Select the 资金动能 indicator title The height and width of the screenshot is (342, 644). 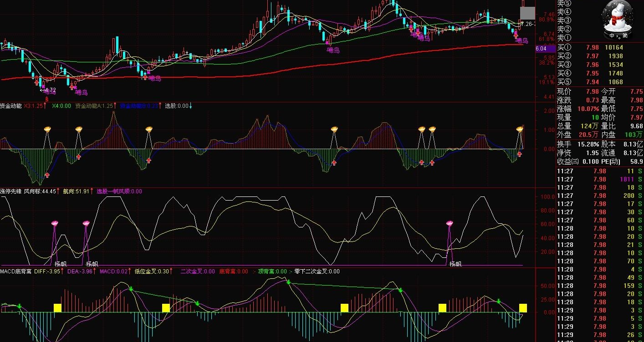11,106
